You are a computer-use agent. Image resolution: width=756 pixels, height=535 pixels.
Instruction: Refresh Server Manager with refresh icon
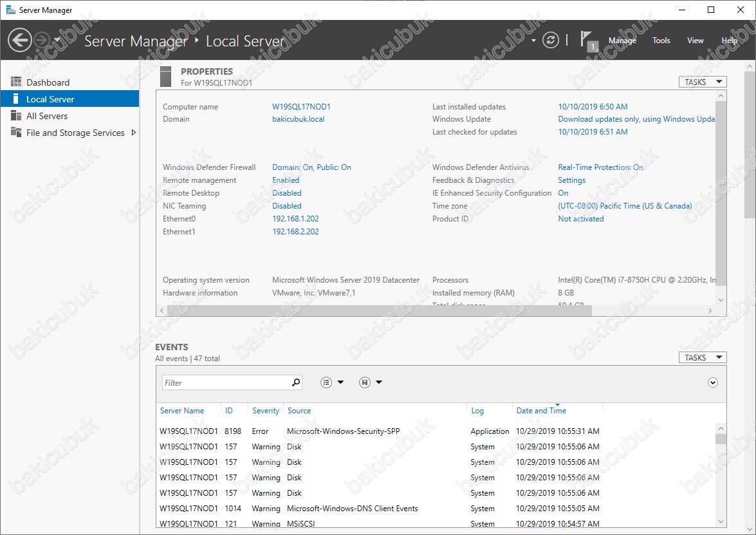point(551,40)
